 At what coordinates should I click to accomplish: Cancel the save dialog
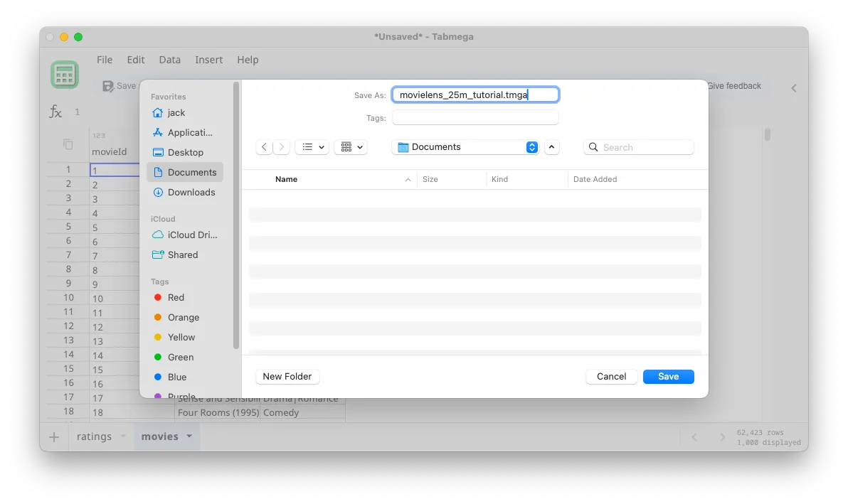(x=611, y=376)
